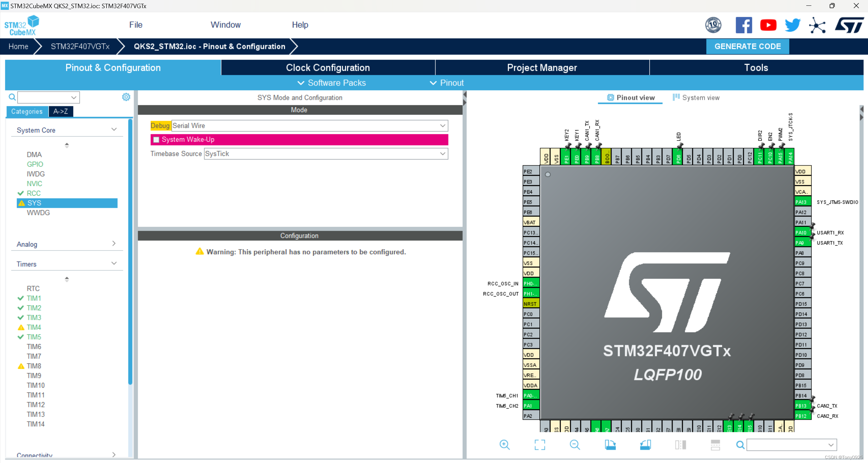
Task: Open the Debug mode dropdown
Action: pos(310,126)
